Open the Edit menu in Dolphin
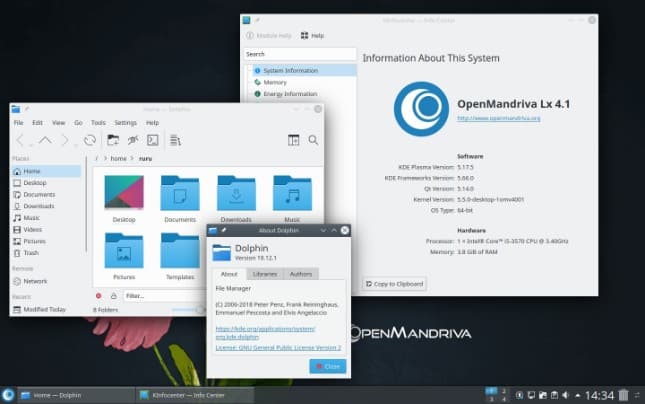This screenshot has height=404, width=645. 37,123
